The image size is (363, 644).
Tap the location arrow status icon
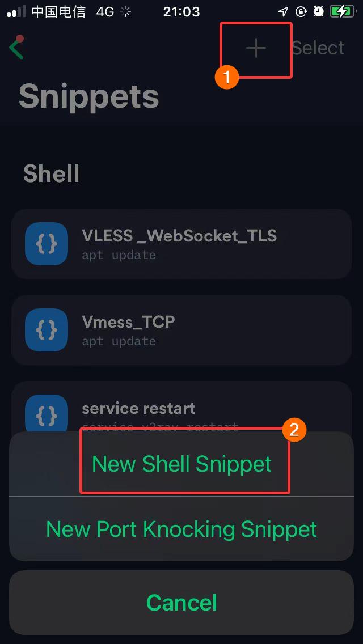[x=283, y=11]
